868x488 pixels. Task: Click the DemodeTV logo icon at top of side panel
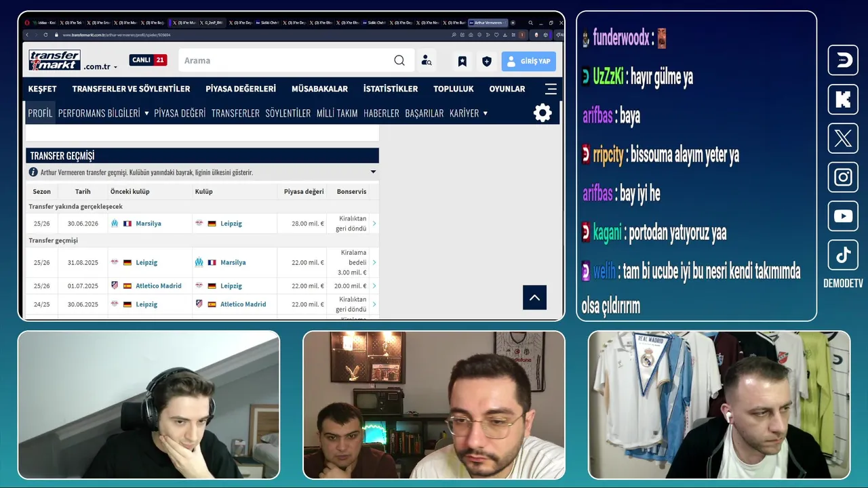click(843, 60)
